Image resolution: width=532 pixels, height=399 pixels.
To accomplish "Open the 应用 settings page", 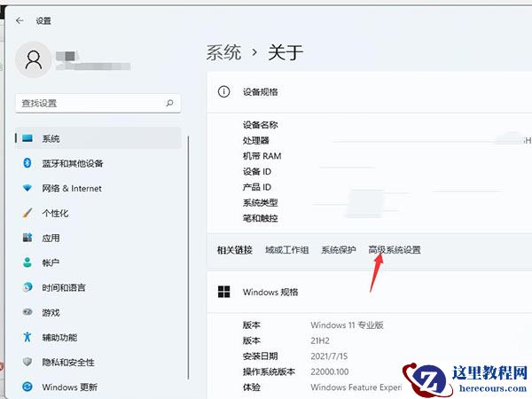I will pos(98,238).
